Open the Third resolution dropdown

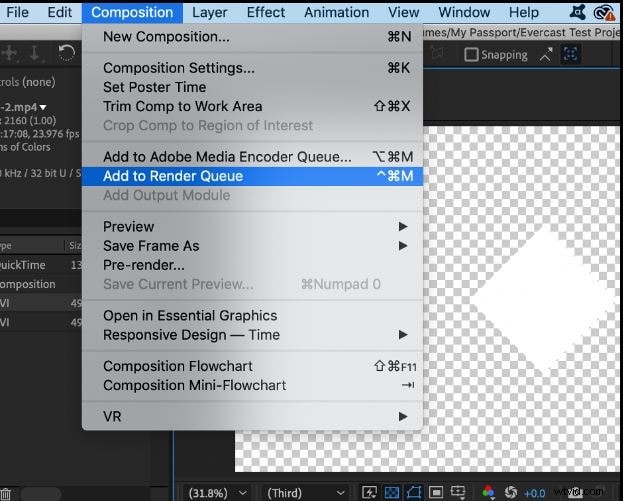306,493
